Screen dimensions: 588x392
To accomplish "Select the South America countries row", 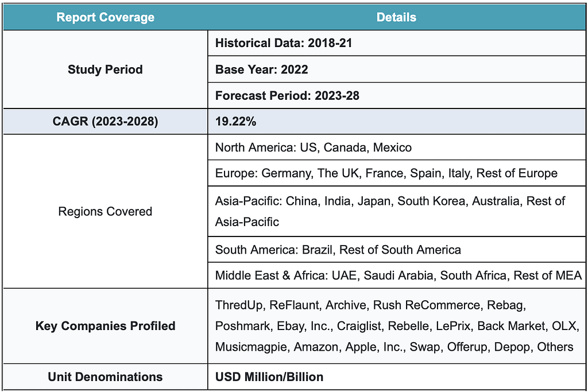I will (338, 250).
